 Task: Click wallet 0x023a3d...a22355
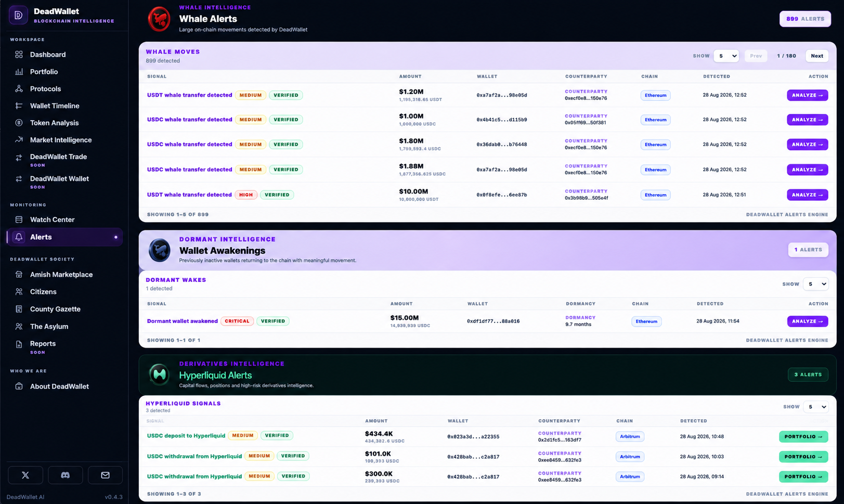coord(473,437)
